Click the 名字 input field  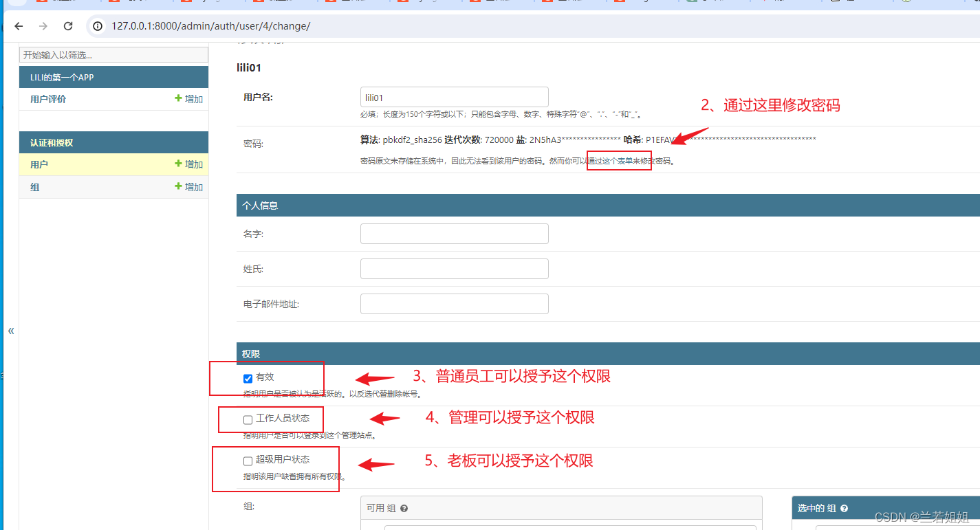click(x=455, y=234)
